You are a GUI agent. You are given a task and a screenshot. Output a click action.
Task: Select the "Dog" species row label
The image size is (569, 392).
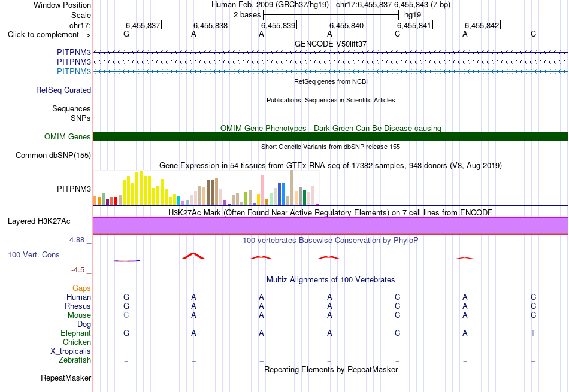(x=84, y=324)
